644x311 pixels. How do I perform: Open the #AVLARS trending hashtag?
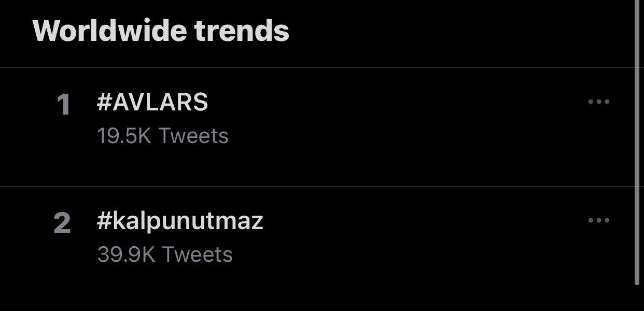pos(152,103)
